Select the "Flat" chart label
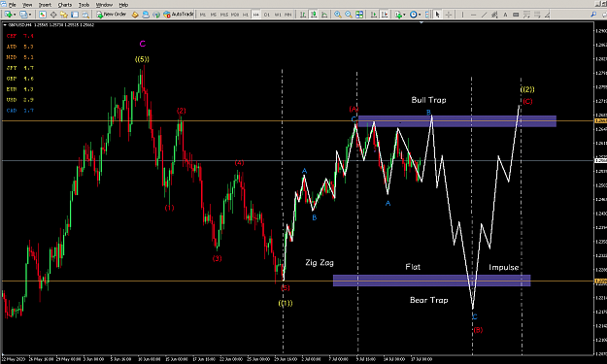The width and height of the screenshot is (607, 364). click(x=413, y=267)
